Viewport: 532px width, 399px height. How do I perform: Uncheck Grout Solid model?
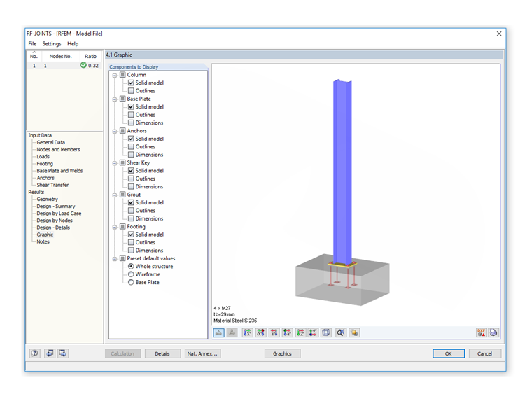coord(131,202)
